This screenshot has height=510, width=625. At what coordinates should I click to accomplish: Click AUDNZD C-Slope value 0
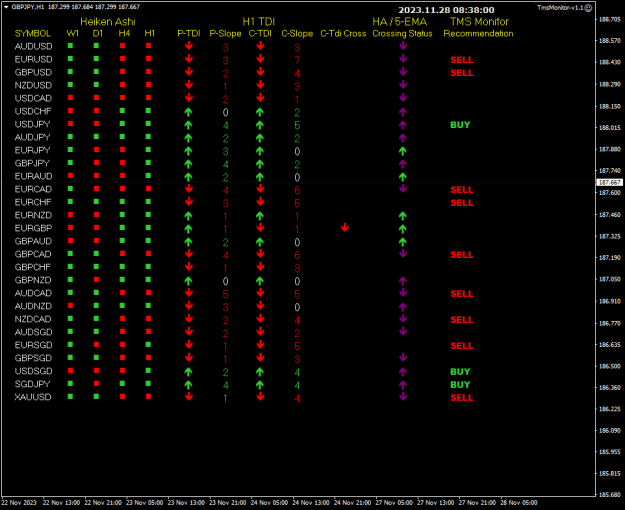pyautogui.click(x=297, y=307)
